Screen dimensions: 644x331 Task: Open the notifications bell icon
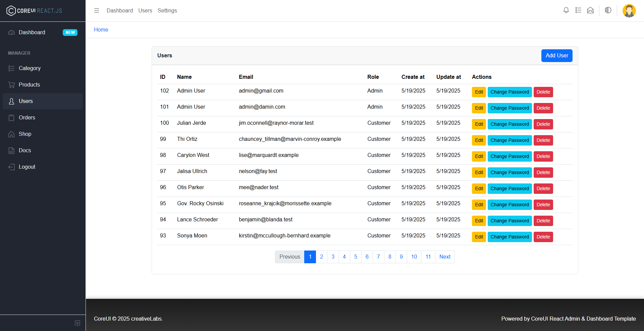pyautogui.click(x=566, y=10)
